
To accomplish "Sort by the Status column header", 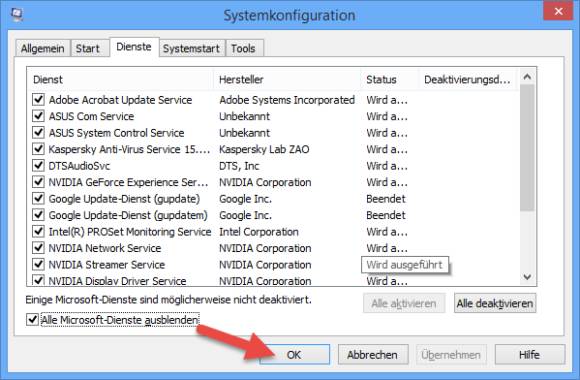I will coord(390,80).
